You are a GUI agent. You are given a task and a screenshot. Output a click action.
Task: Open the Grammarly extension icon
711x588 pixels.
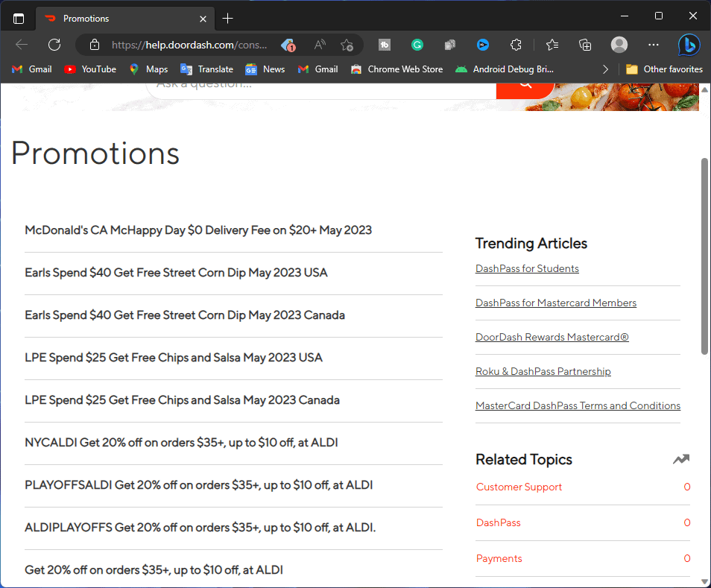point(417,45)
